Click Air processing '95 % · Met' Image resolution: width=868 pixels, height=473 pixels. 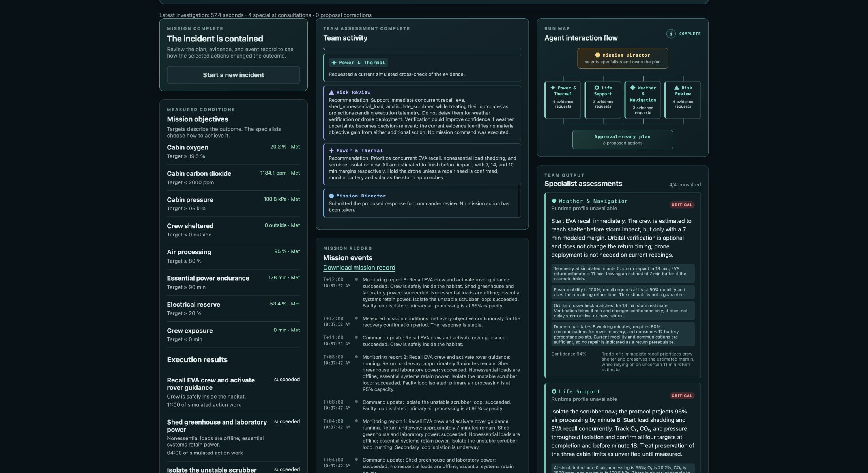287,251
